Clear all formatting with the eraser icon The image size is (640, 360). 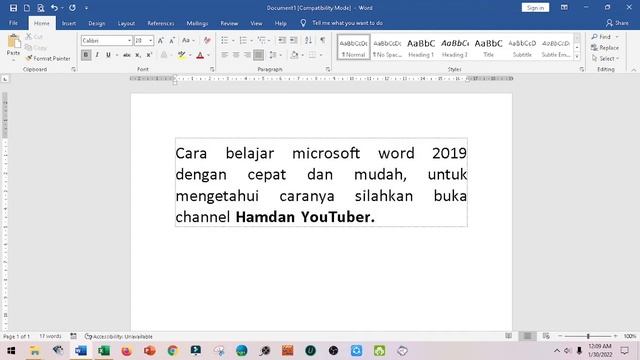coord(207,40)
